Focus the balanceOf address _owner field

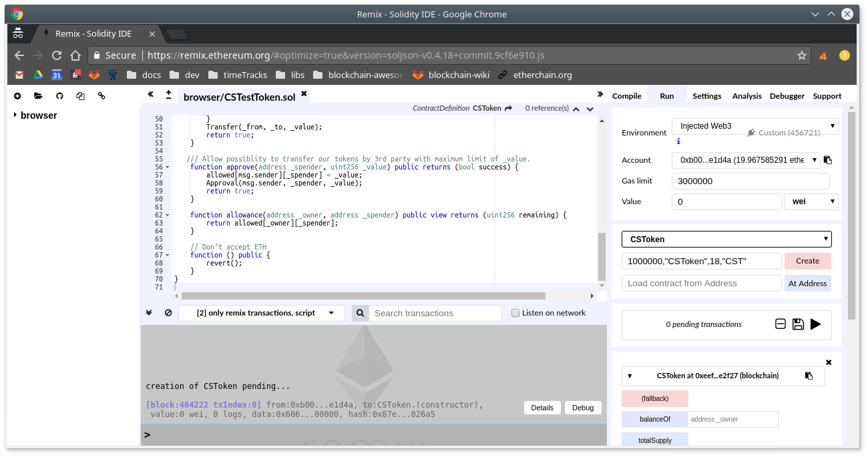(733, 419)
